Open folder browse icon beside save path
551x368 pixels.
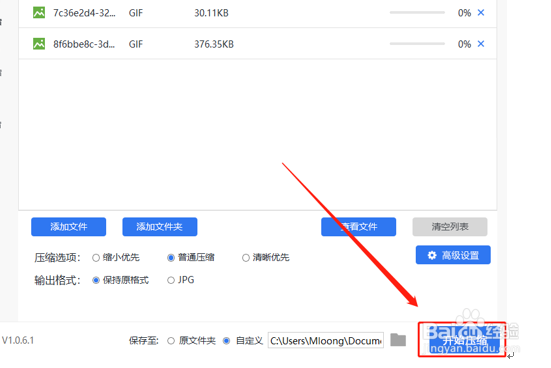(398, 340)
